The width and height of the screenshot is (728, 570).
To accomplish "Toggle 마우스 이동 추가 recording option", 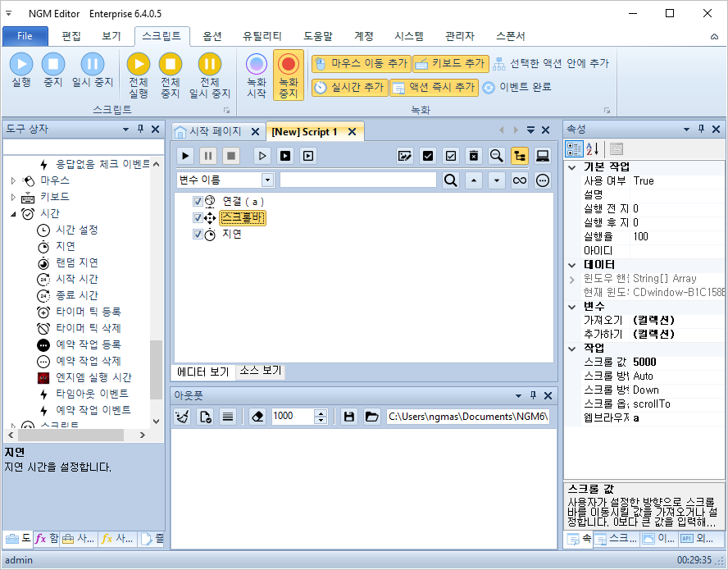I will [362, 64].
